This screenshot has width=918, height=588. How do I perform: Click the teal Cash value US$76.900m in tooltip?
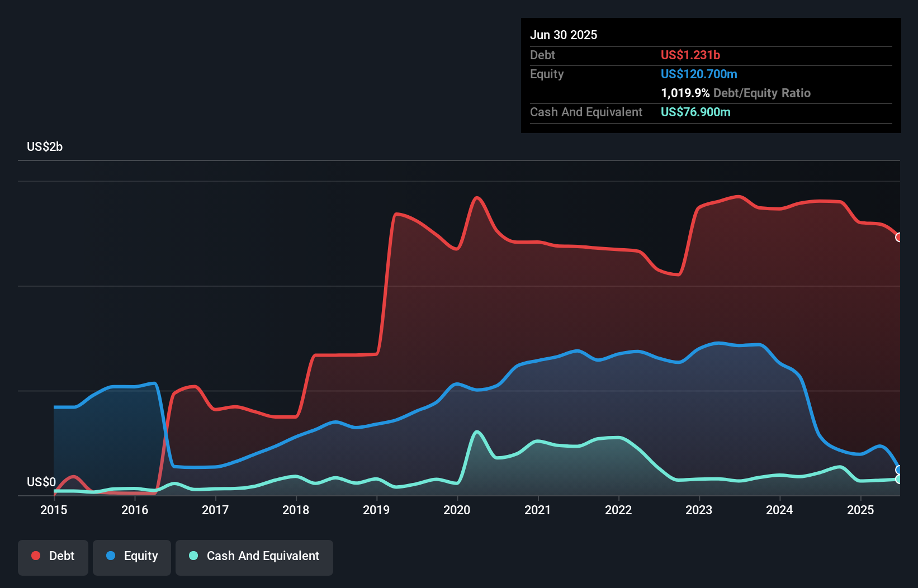[x=695, y=112]
